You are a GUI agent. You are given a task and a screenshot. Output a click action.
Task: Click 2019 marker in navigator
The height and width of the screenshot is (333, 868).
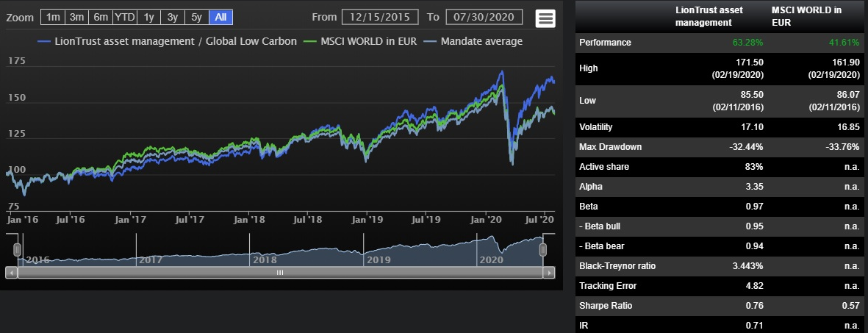379,260
